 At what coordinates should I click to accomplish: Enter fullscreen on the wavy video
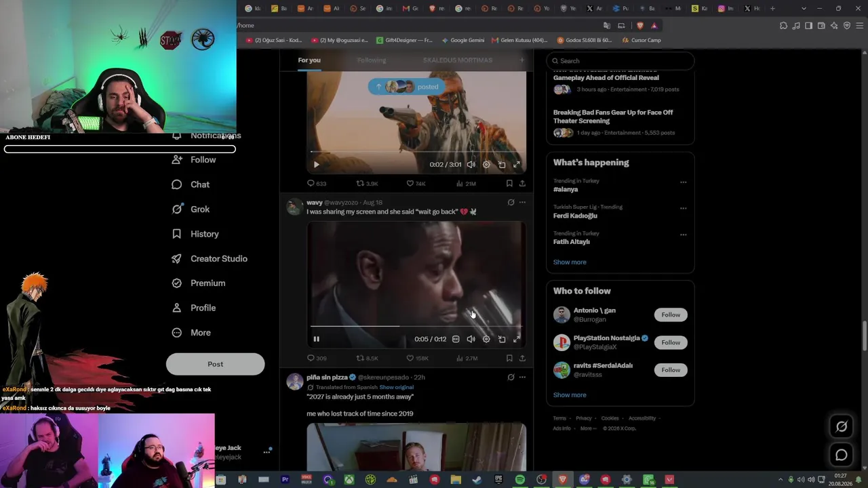[x=517, y=339]
